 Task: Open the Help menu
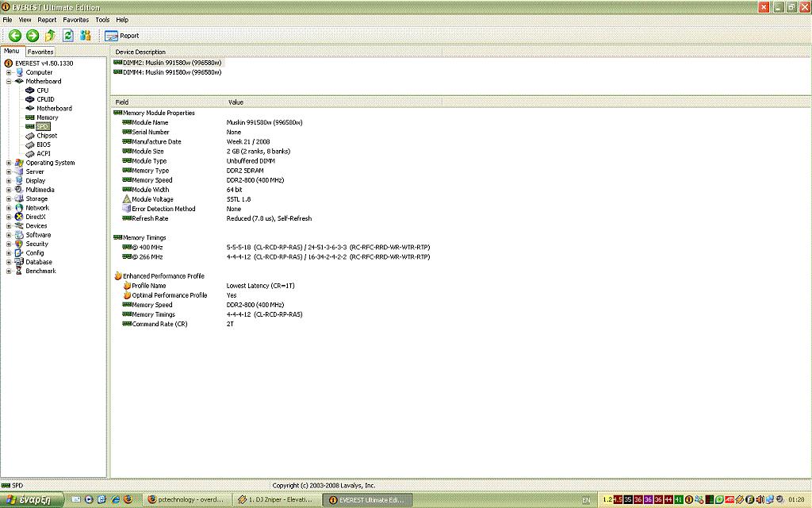click(122, 20)
